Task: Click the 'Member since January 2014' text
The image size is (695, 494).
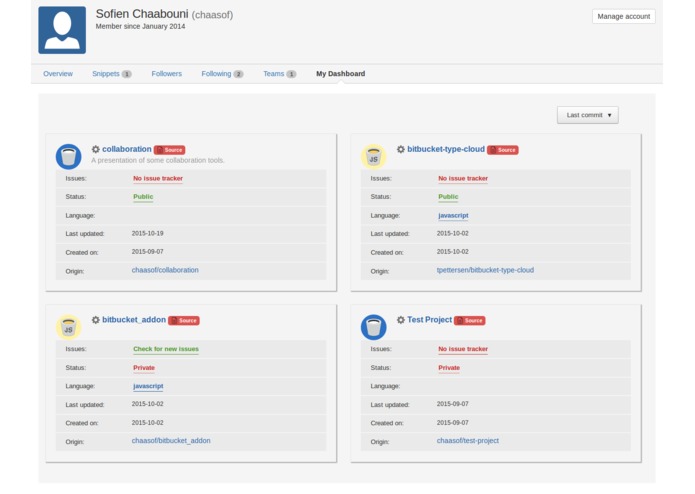Action: pos(141,27)
